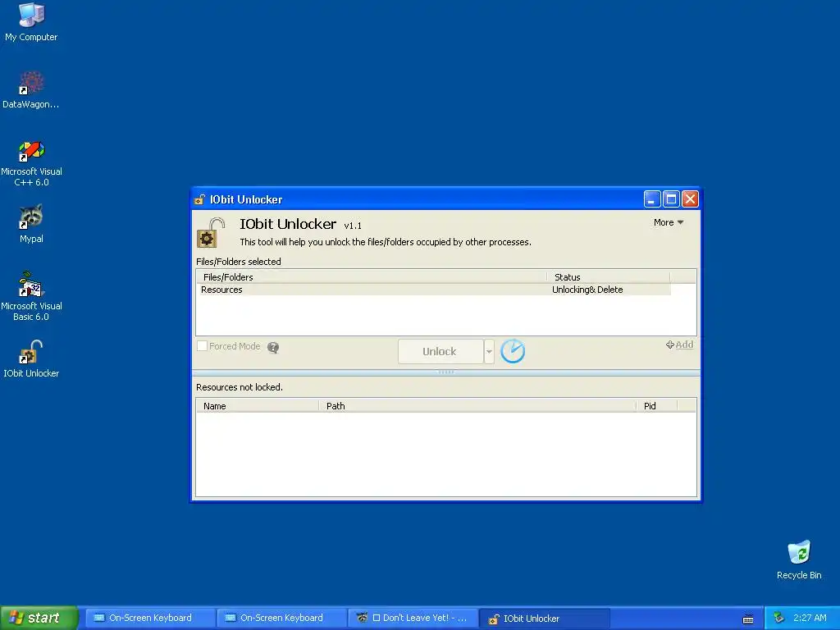Select the IObit Unlocker taskbar button
The width and height of the screenshot is (840, 630).
click(544, 619)
